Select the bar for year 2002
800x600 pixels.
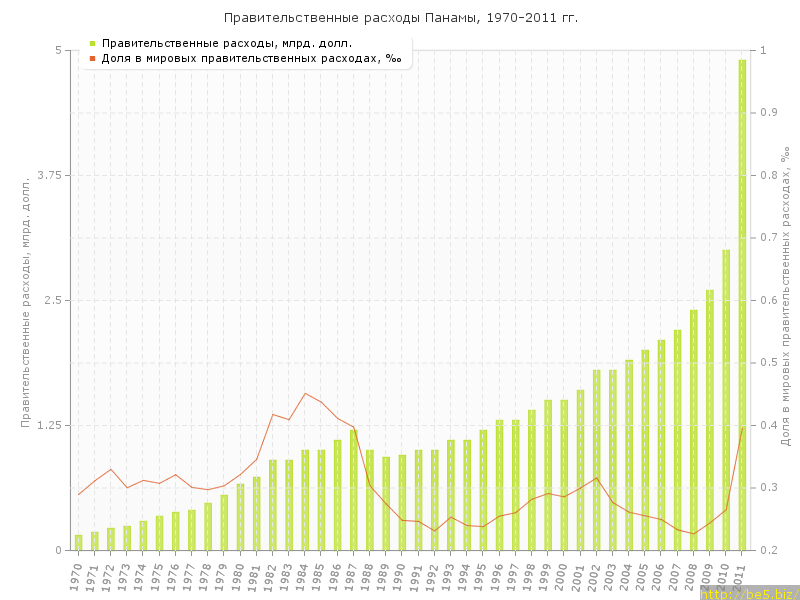tap(597, 460)
